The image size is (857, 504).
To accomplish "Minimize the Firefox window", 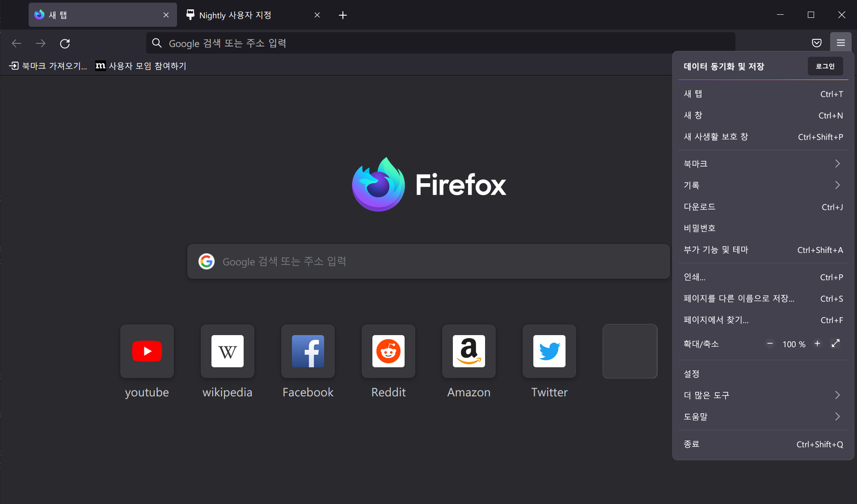I will coord(780,15).
